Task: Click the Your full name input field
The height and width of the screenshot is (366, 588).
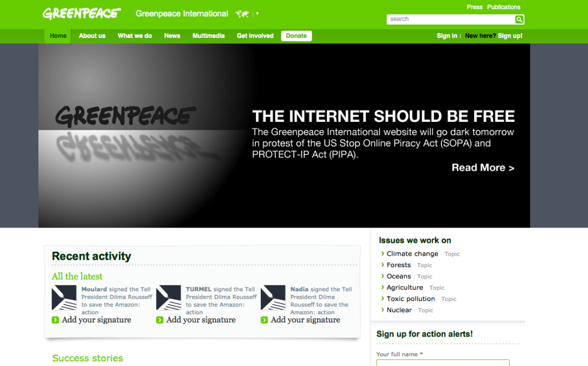Action: (443, 363)
